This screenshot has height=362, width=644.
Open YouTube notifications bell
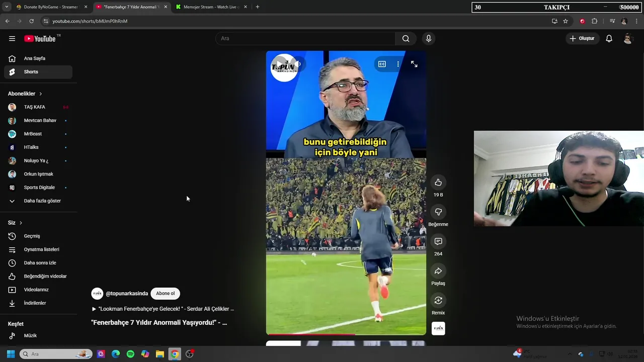609,39
